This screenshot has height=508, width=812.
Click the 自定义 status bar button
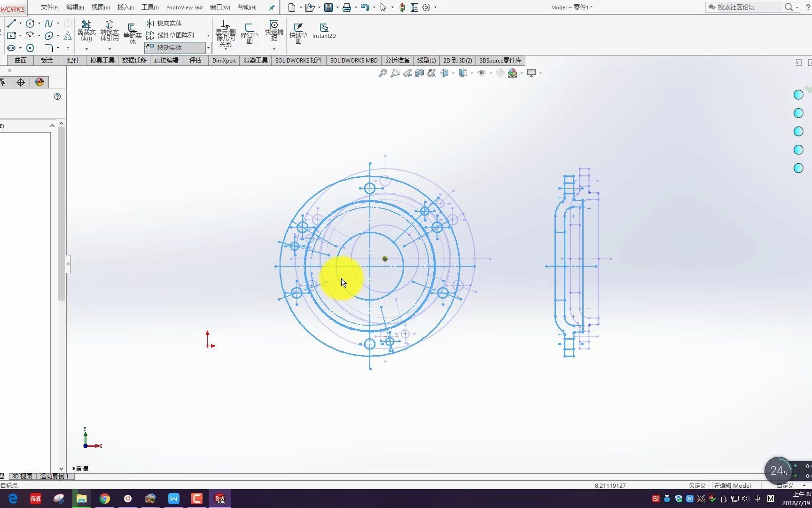[x=786, y=485]
